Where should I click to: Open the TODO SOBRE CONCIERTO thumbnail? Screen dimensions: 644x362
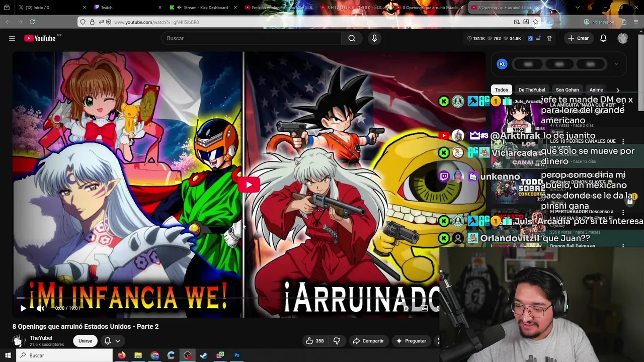coord(518,188)
